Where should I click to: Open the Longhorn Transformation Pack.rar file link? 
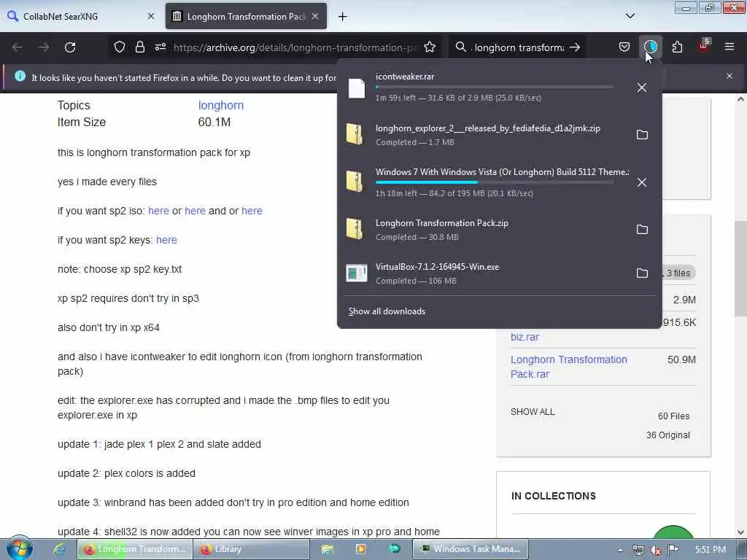[x=569, y=367]
